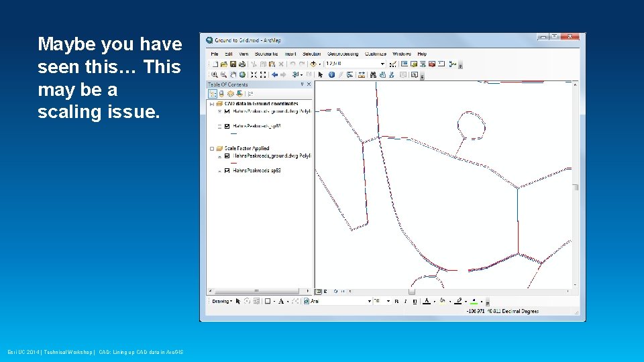Click the Add Data button
Viewport: 644px width, 362px height.
313,64
